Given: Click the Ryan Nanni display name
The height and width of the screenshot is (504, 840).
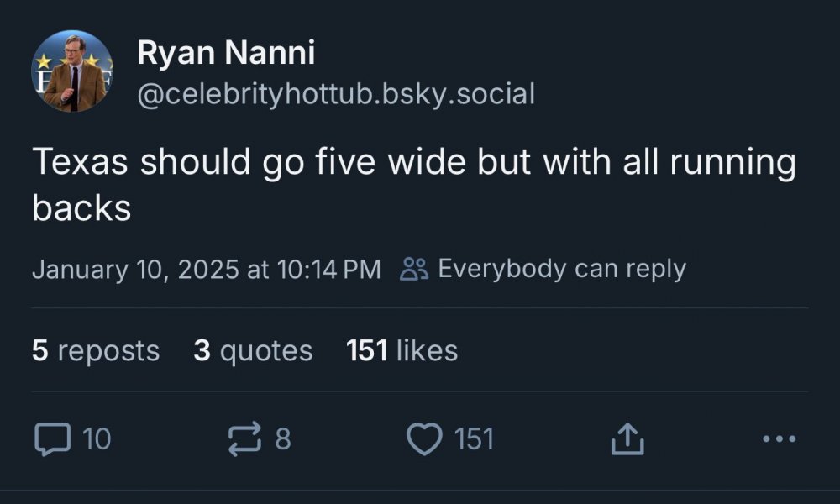Looking at the screenshot, I should [x=226, y=54].
